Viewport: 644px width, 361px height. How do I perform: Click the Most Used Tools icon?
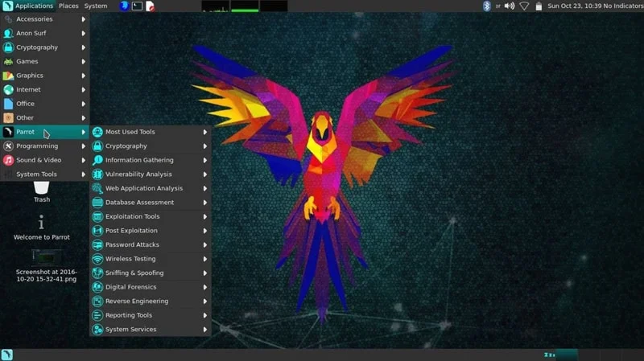point(97,132)
